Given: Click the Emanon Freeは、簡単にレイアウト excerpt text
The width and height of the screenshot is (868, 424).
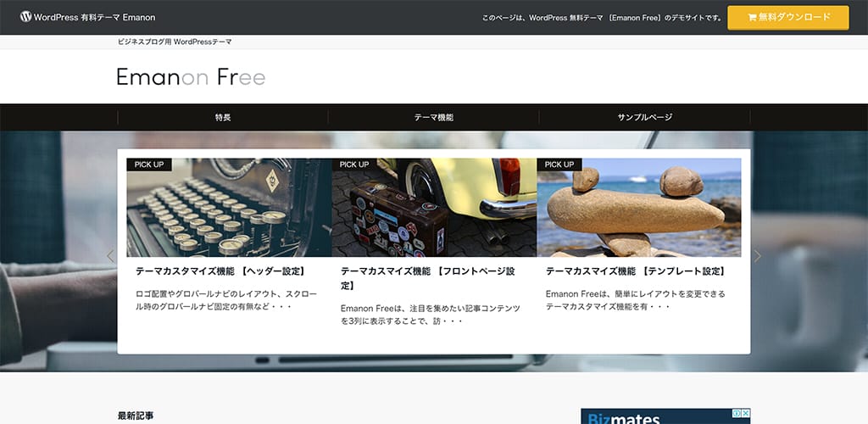Looking at the screenshot, I should [x=636, y=300].
